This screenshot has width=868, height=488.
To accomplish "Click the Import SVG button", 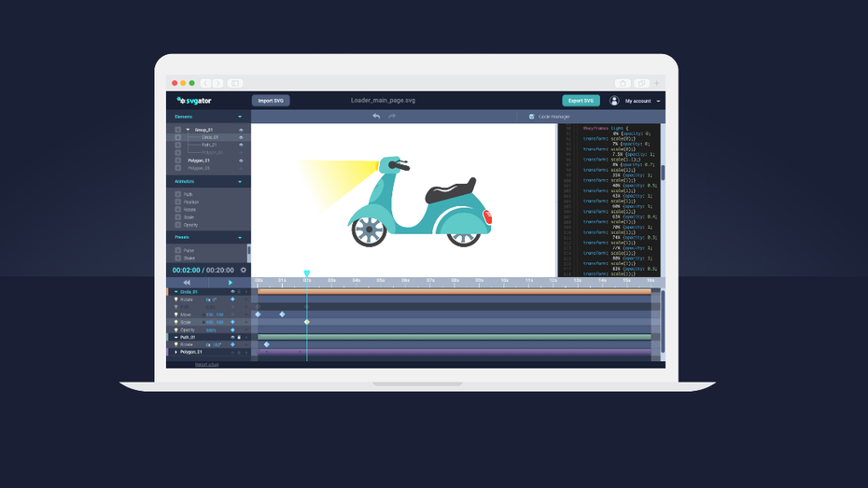I will (271, 101).
